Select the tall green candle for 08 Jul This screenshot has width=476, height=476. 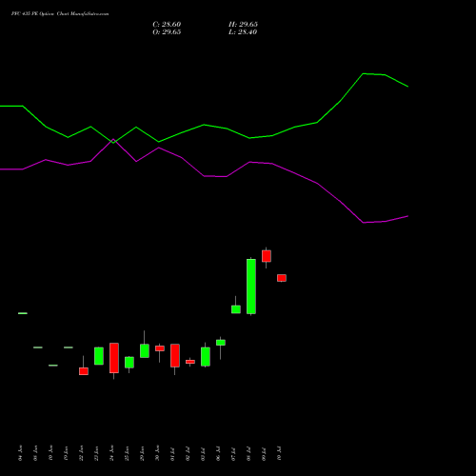(x=251, y=287)
